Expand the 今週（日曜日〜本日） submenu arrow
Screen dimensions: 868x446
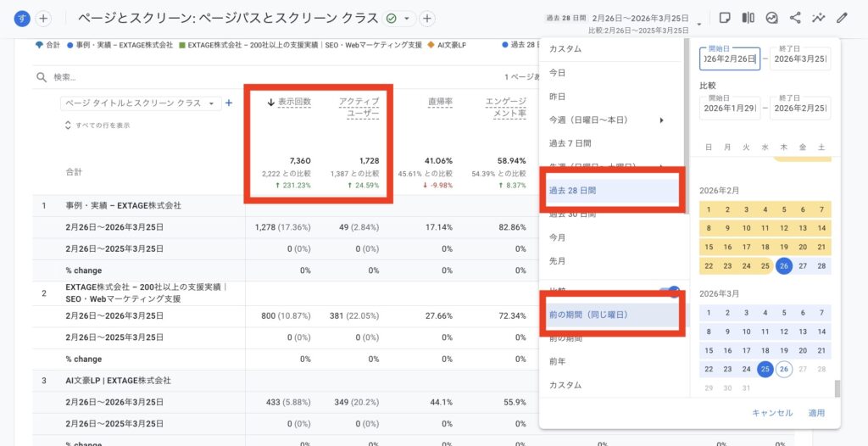[x=661, y=120]
